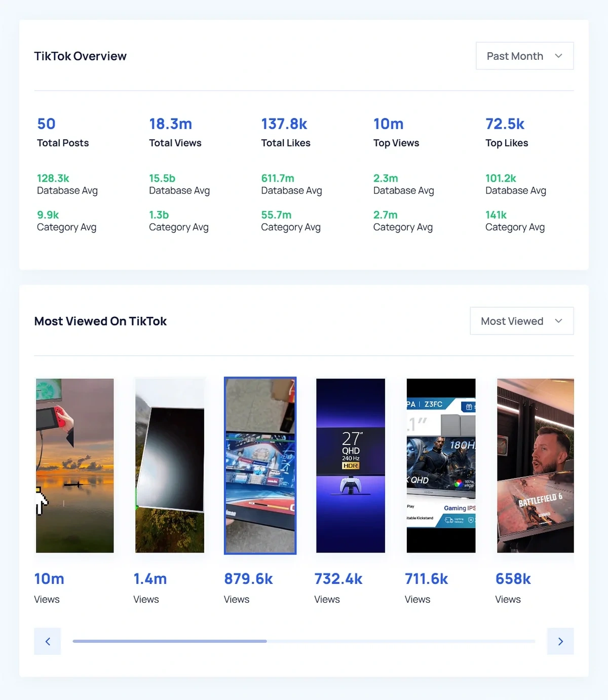
Task: Click the right arrow carousel navigation icon
Action: [560, 641]
